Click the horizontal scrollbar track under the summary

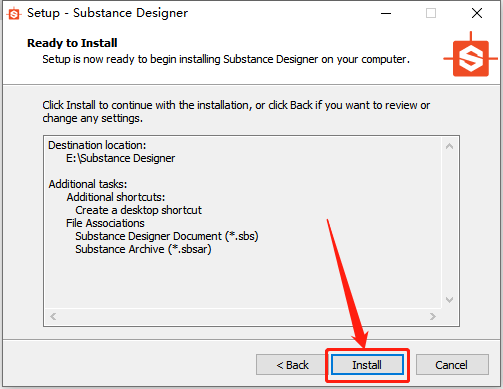point(243,316)
